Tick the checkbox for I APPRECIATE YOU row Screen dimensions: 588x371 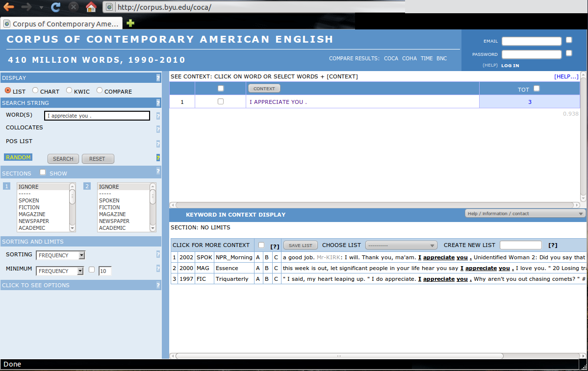(220, 101)
